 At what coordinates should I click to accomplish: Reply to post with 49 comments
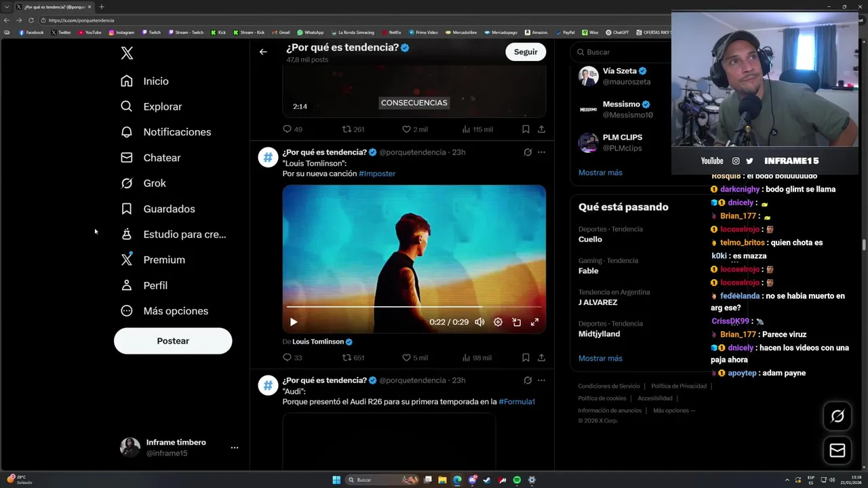(x=293, y=129)
